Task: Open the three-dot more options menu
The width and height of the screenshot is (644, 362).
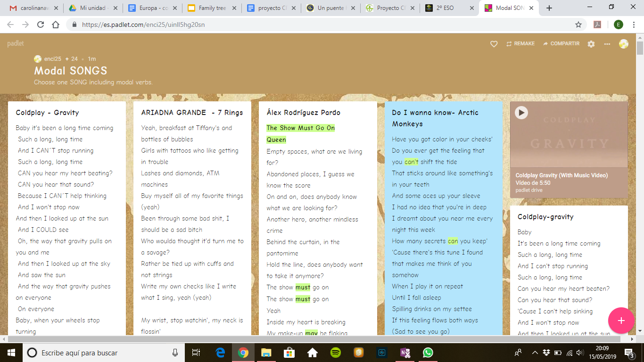Action: click(607, 44)
